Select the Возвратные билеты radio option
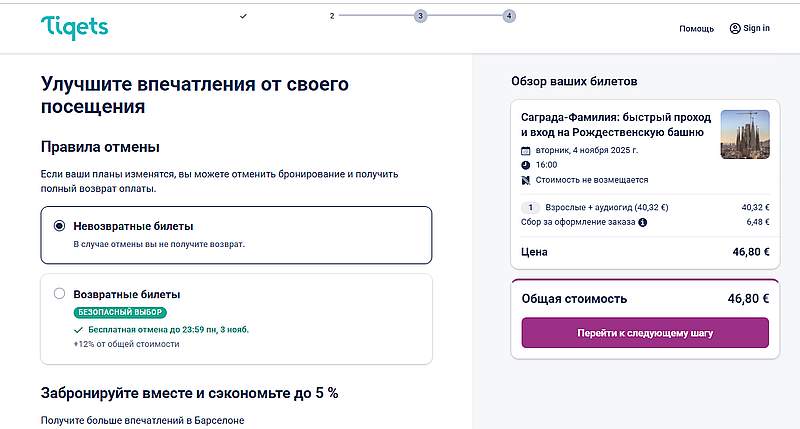The height and width of the screenshot is (429, 800). (x=60, y=293)
